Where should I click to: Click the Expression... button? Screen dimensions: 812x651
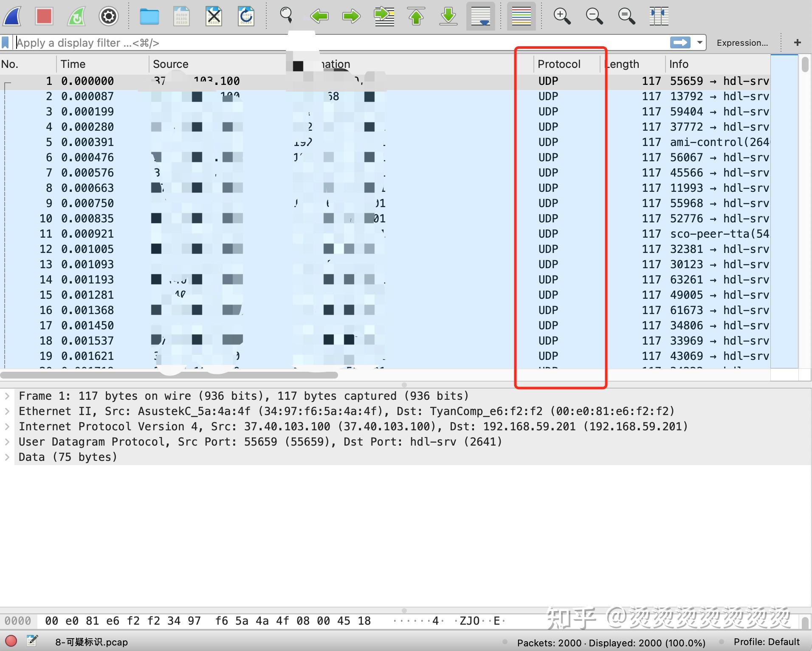[742, 42]
